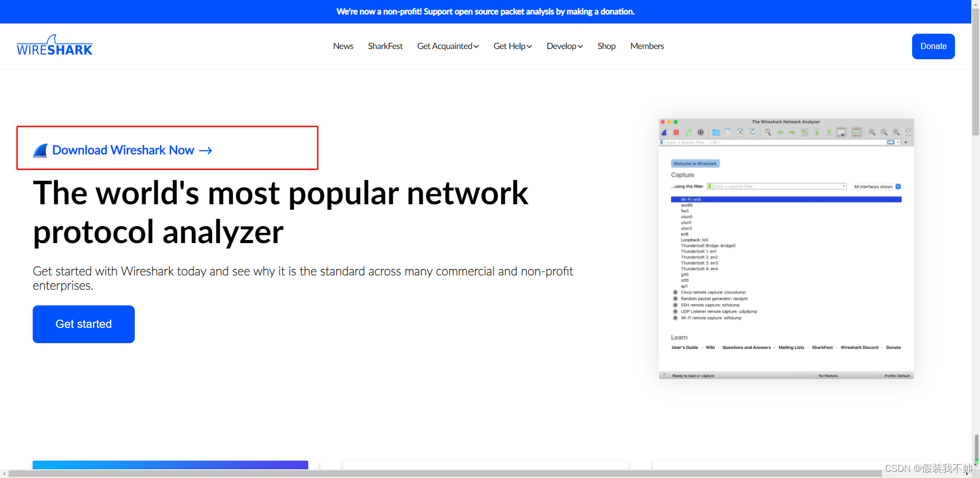Click the resize columns icon in app screenshot
The width and height of the screenshot is (980, 478).
tap(909, 132)
